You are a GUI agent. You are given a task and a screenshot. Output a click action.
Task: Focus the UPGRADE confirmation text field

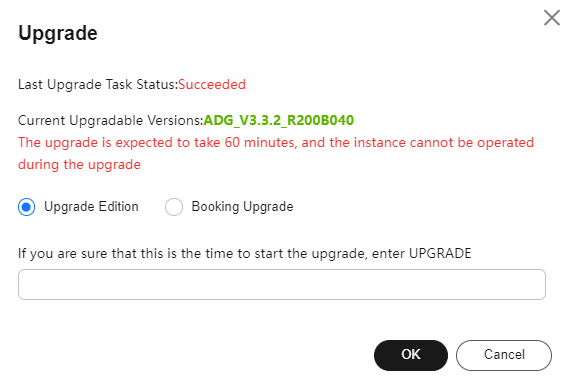282,284
